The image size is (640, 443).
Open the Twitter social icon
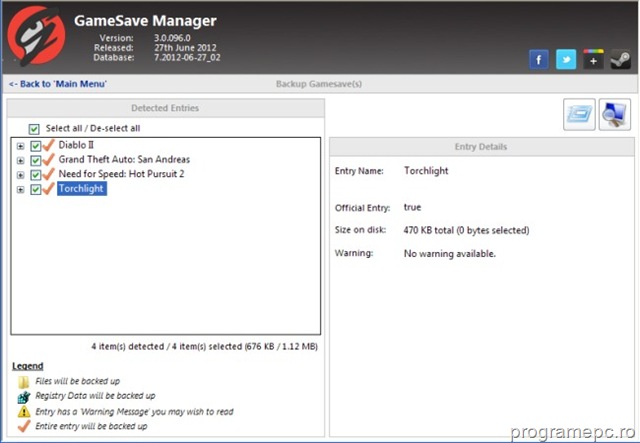coord(566,60)
